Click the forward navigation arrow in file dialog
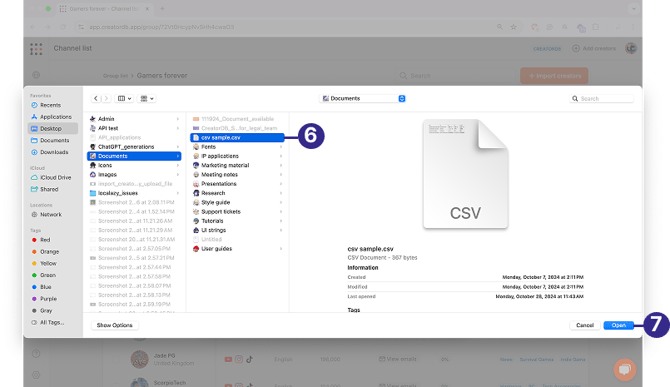Screen dimensions: 670x387 point(106,99)
